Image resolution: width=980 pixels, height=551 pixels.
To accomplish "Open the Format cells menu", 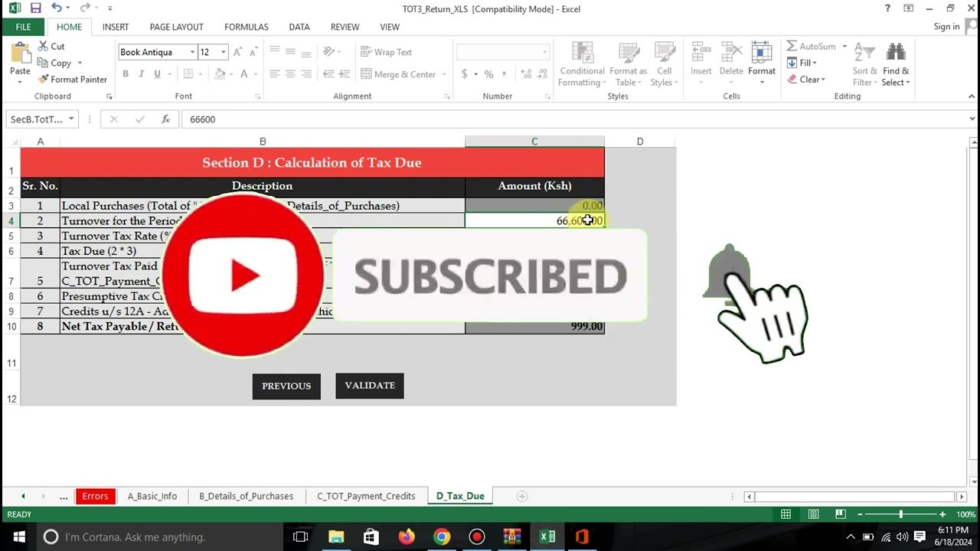I will point(762,64).
